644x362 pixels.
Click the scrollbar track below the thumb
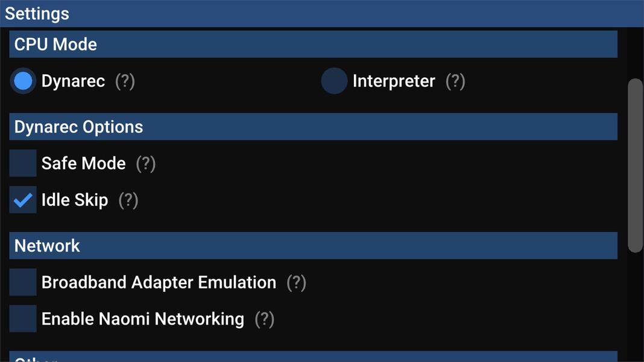pos(636,306)
